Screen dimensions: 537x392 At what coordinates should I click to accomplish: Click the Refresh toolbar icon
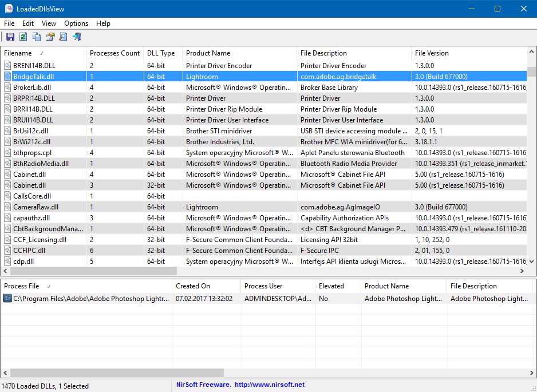coord(23,37)
